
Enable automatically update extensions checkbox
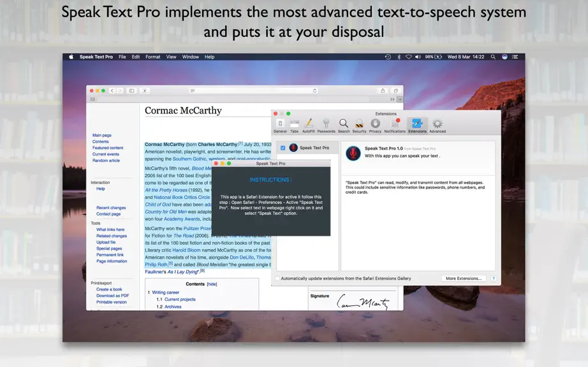[x=277, y=278]
